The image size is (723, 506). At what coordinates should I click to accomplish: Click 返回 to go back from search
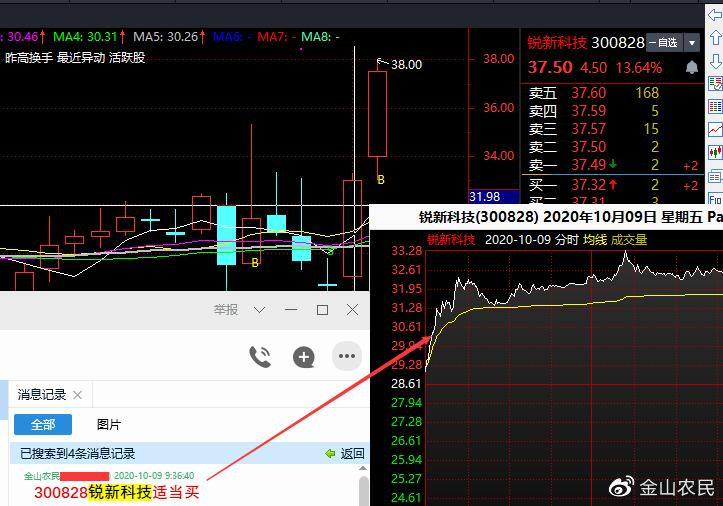click(x=352, y=454)
